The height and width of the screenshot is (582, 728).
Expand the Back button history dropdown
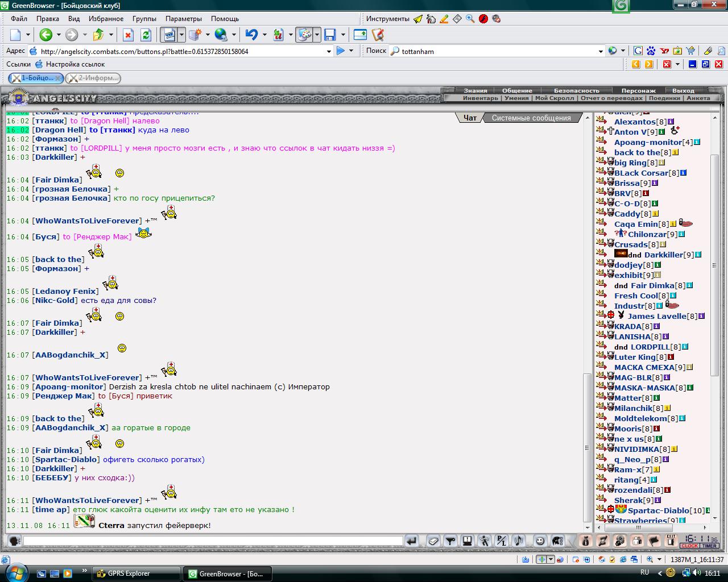tap(59, 35)
